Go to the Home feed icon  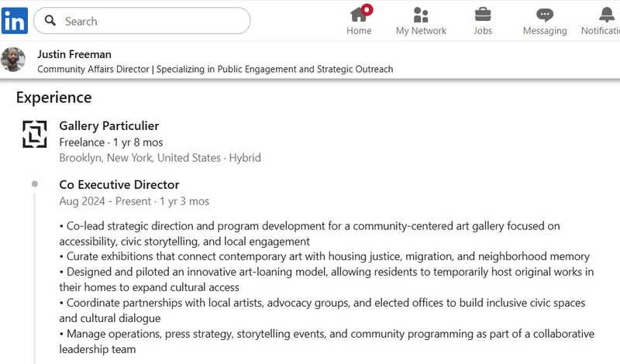pyautogui.click(x=359, y=15)
